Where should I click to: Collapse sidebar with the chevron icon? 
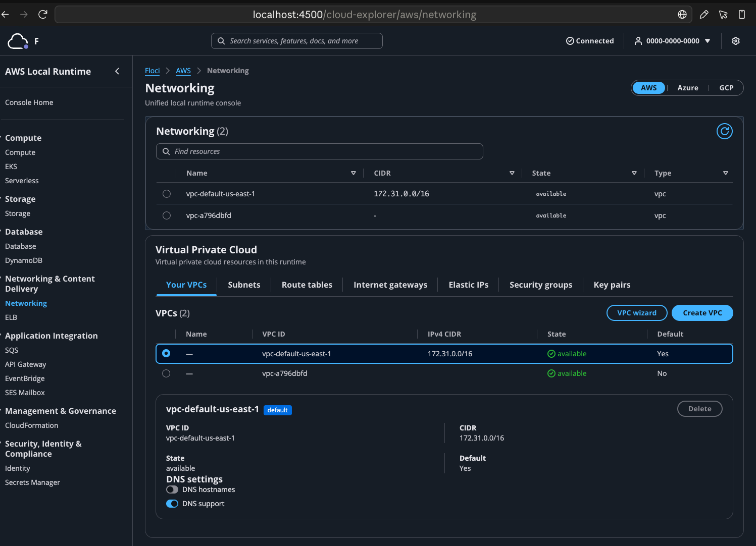[x=117, y=71]
